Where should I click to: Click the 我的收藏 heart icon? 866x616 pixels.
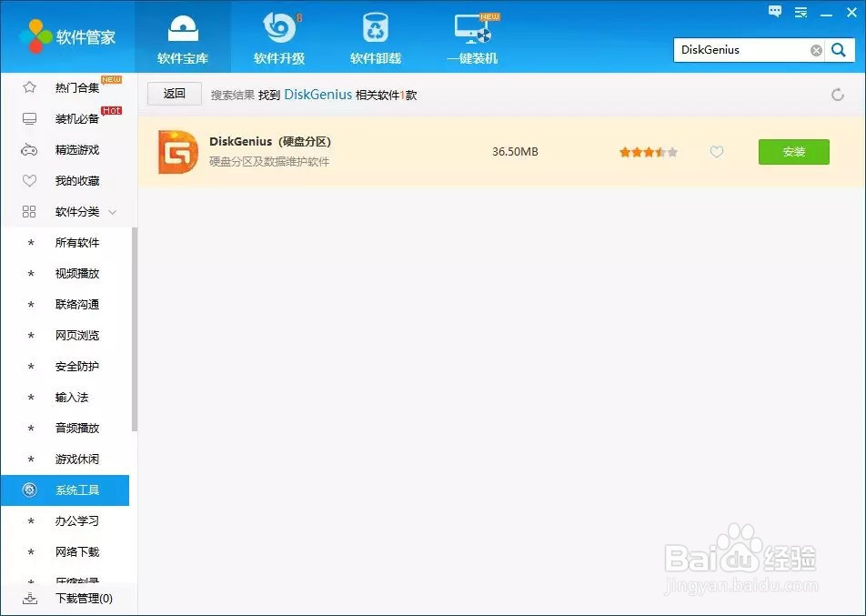(29, 181)
